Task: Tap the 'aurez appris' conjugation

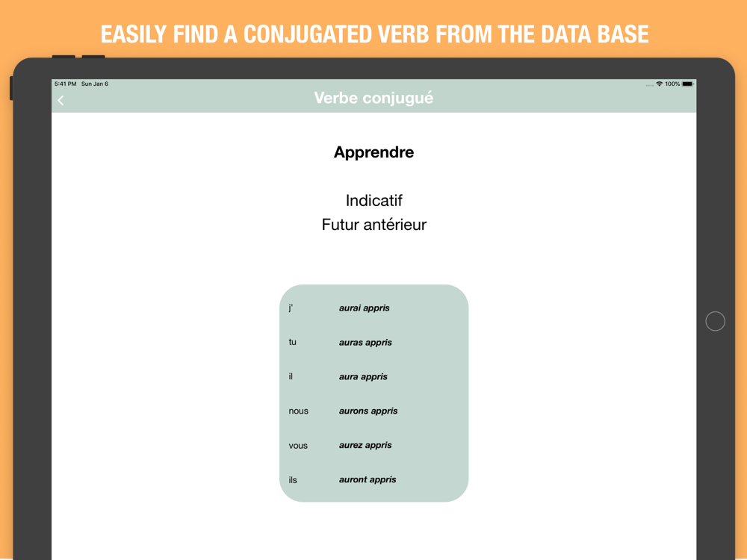Action: (365, 446)
